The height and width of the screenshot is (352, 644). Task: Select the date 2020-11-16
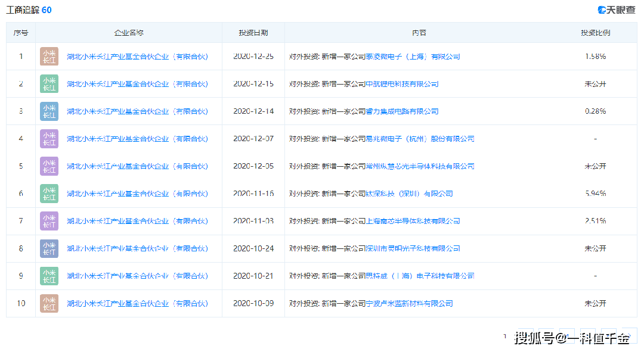click(x=253, y=193)
